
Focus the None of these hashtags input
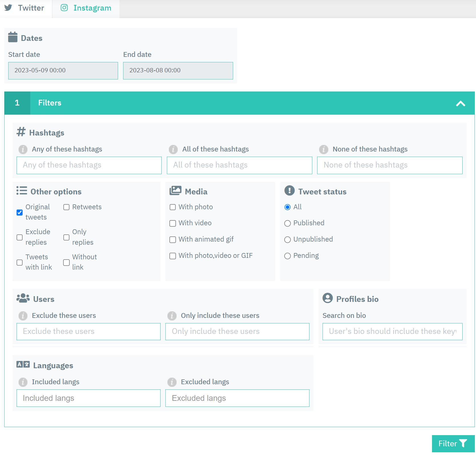(x=390, y=165)
